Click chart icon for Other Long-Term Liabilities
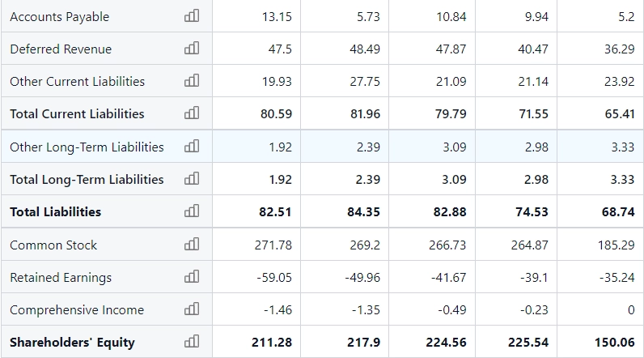 pos(192,147)
